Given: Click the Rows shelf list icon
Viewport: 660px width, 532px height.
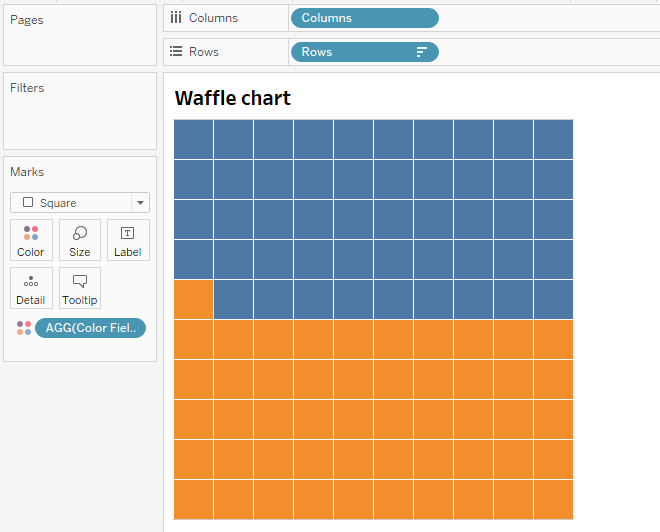Looking at the screenshot, I should (x=176, y=51).
